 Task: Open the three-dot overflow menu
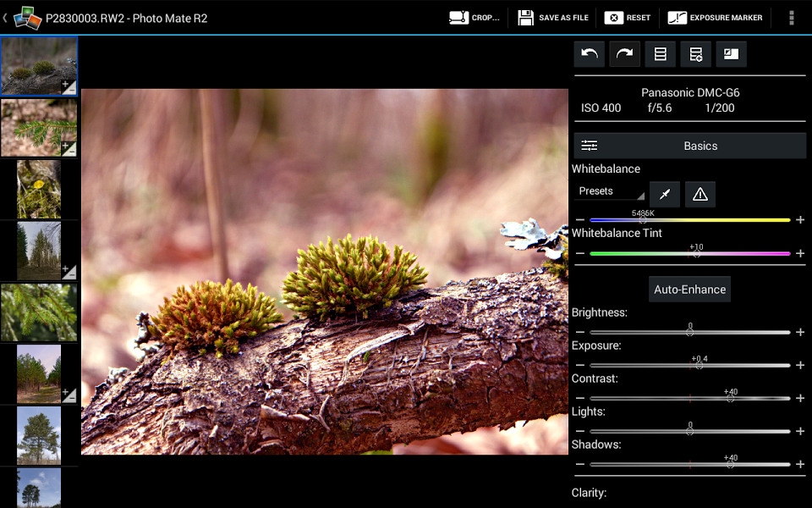[x=792, y=18]
